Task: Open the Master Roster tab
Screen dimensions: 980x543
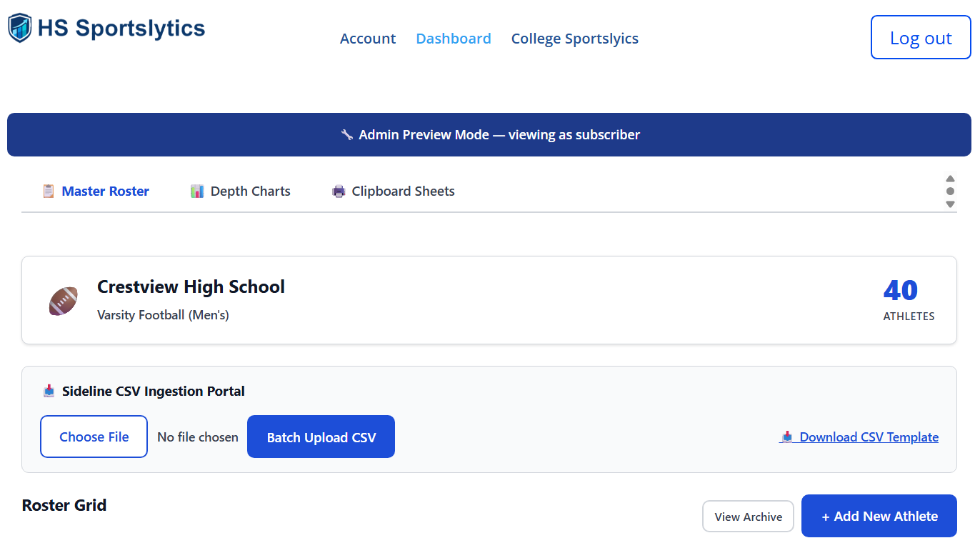Action: tap(96, 191)
